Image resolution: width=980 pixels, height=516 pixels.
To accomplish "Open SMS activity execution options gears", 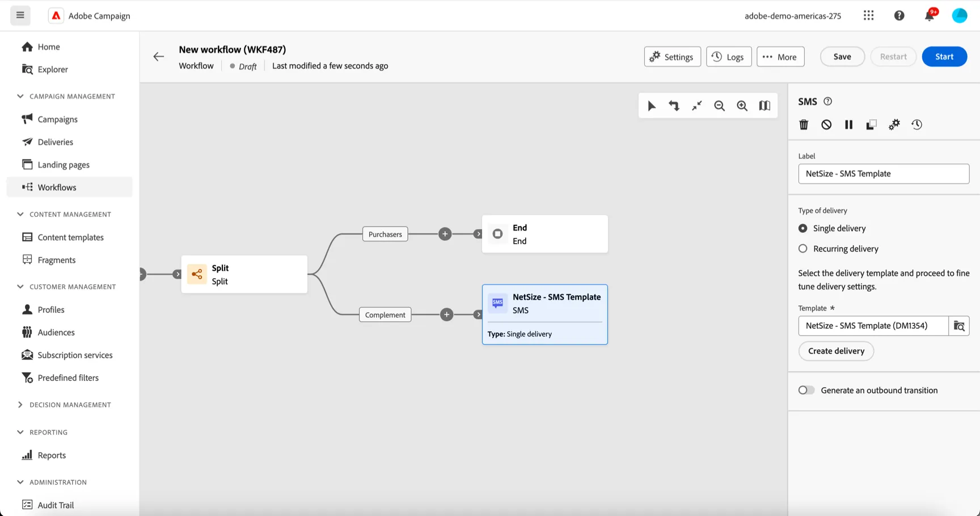I will tap(894, 124).
